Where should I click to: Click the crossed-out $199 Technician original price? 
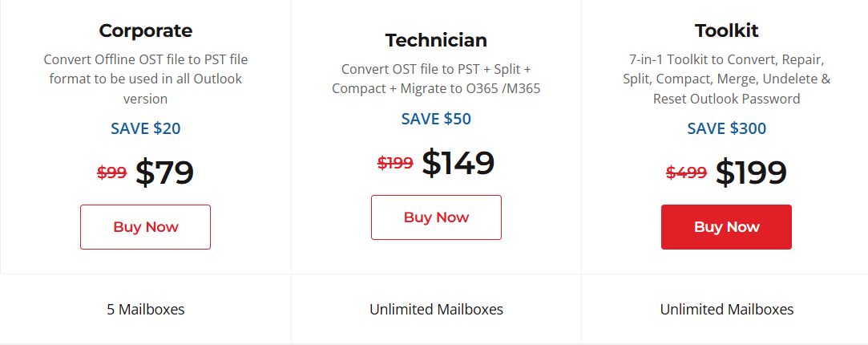coord(395,163)
